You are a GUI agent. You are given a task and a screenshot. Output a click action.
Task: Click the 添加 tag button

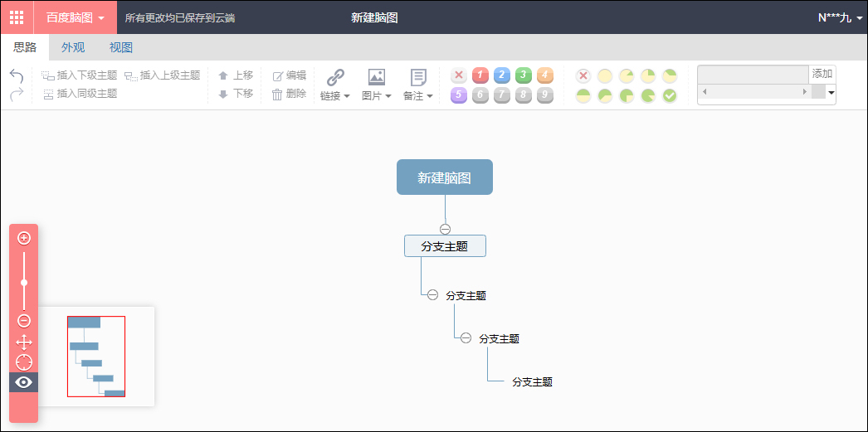click(x=822, y=74)
